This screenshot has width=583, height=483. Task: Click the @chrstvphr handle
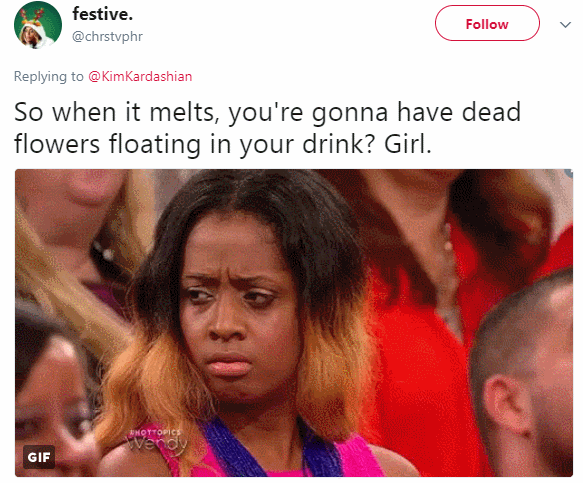107,36
